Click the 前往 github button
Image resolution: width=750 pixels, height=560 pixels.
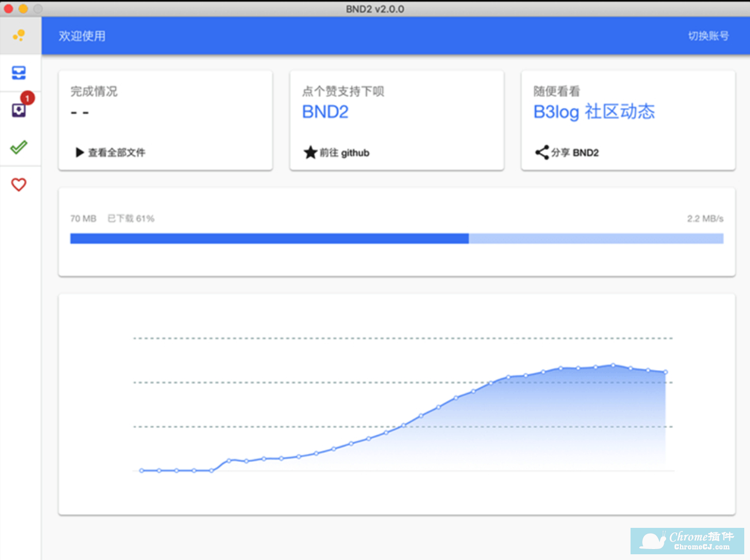pyautogui.click(x=337, y=153)
